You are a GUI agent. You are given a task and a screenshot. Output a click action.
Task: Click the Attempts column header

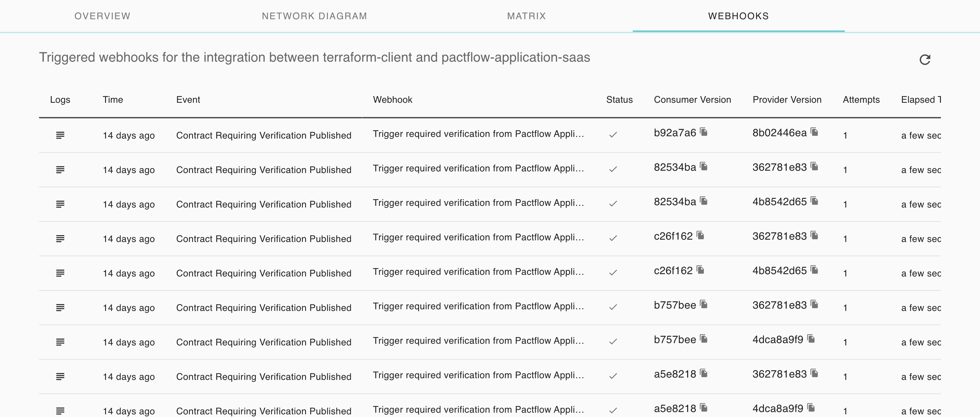coord(861,100)
